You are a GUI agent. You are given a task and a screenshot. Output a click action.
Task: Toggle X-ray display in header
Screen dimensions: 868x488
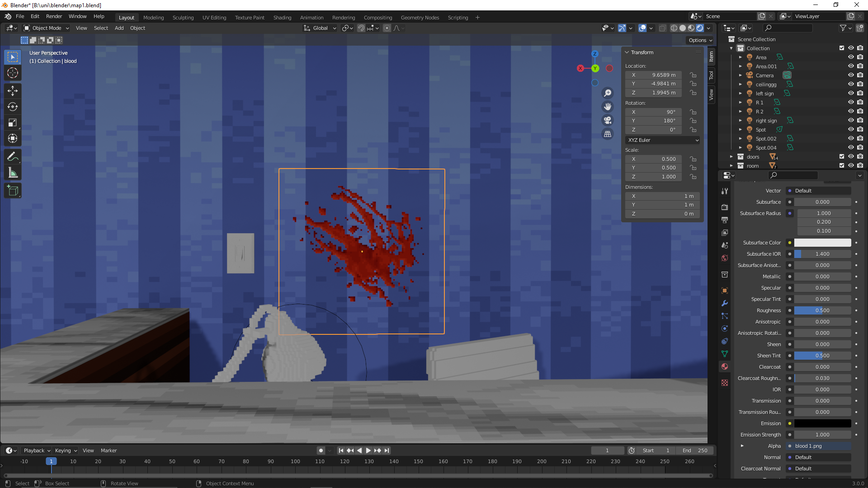662,28
